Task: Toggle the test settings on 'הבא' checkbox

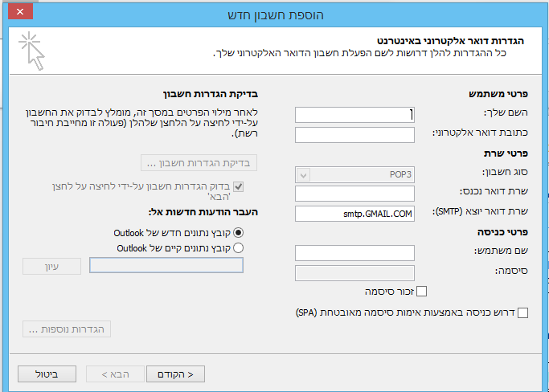Action: click(239, 186)
